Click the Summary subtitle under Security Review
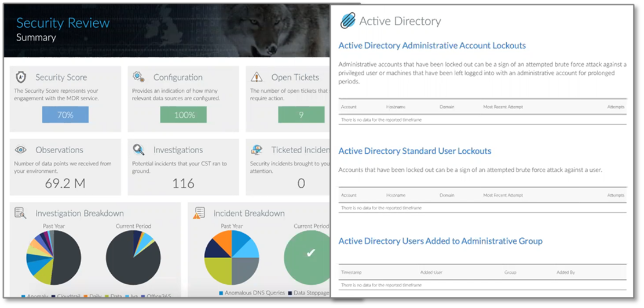644x308 pixels. pyautogui.click(x=36, y=38)
